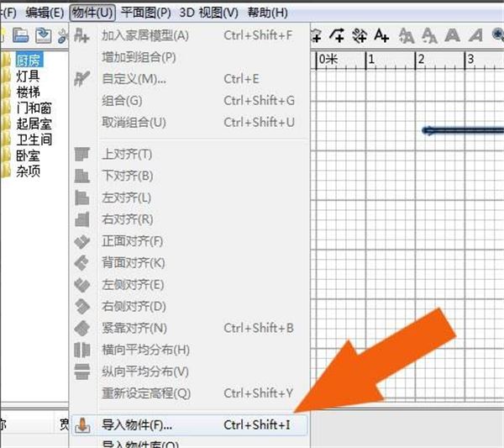Click the open file toolbar icon
Image resolution: width=504 pixels, height=448 pixels.
point(21,35)
